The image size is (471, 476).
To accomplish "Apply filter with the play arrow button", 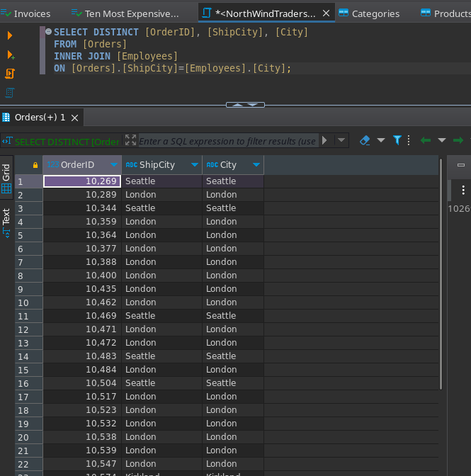I will [x=324, y=140].
